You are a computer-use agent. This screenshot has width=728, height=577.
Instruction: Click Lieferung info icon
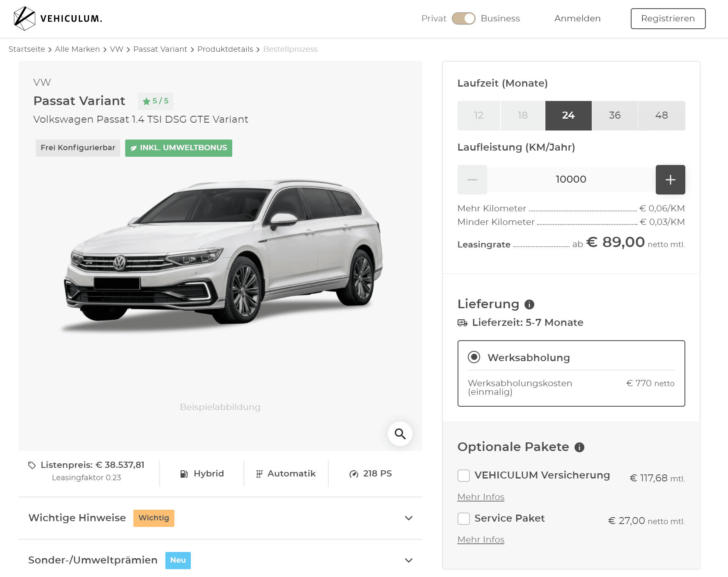coord(529,305)
